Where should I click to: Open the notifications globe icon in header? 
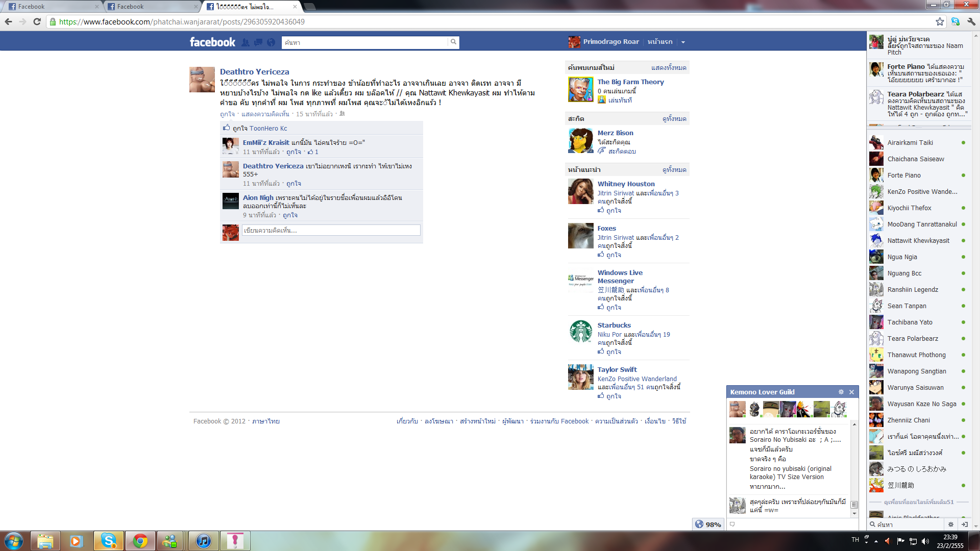coord(271,42)
